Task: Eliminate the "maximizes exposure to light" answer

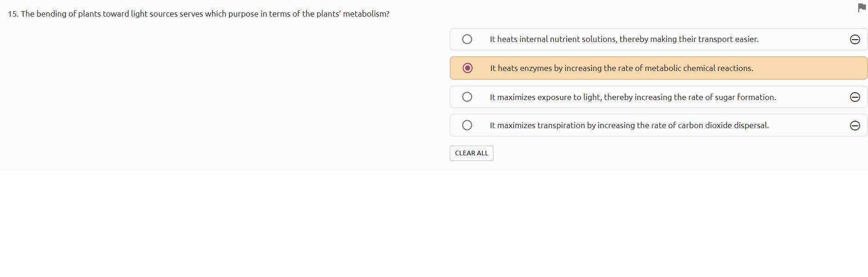Action: click(855, 97)
